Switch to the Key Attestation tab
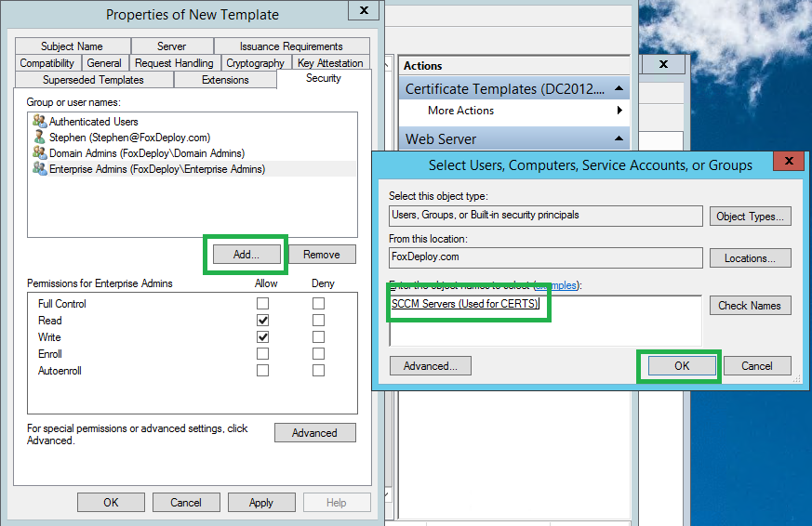This screenshot has height=526, width=812. pos(330,62)
